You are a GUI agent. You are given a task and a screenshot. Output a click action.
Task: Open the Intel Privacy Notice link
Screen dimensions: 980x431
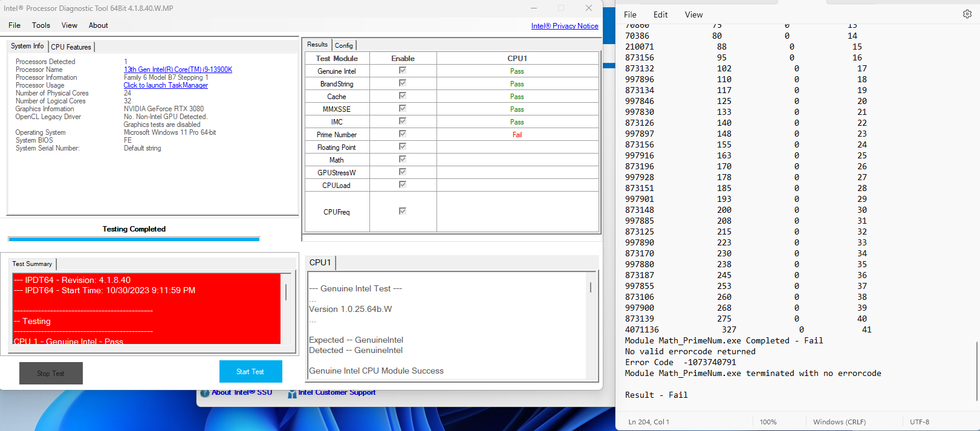(x=565, y=26)
